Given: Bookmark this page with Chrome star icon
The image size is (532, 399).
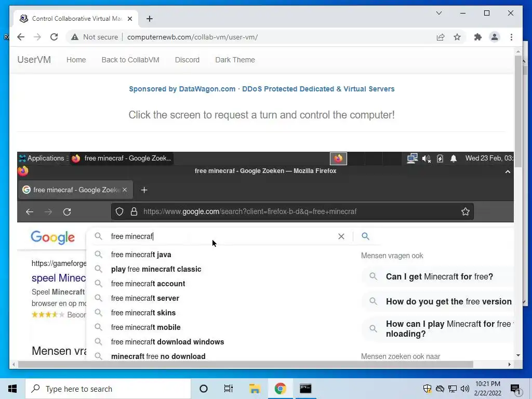Looking at the screenshot, I should pos(457,37).
